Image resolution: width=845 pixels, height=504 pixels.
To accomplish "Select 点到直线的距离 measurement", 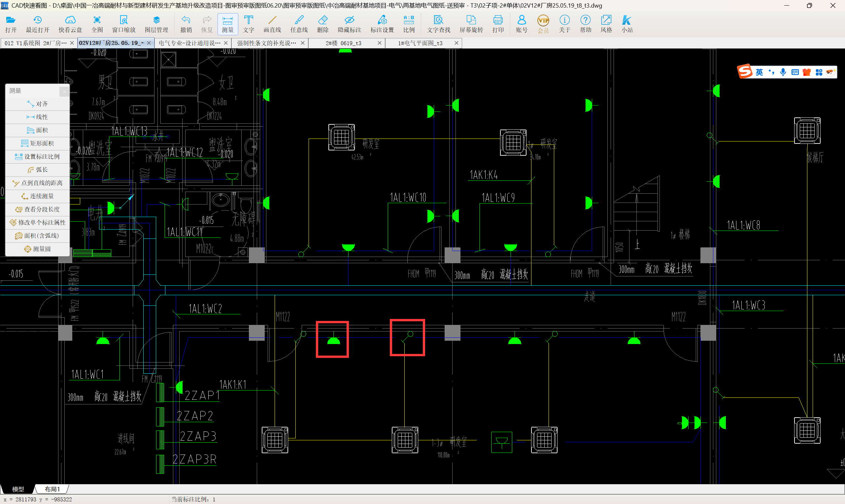I will tap(37, 183).
